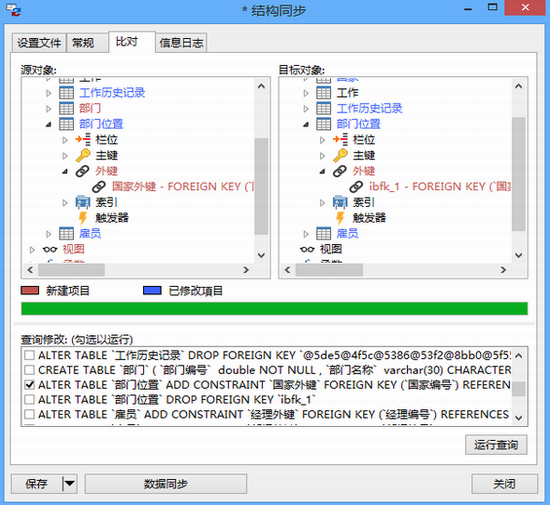
Task: Click the 触发器 lightning icon in target objects
Action: tap(340, 218)
